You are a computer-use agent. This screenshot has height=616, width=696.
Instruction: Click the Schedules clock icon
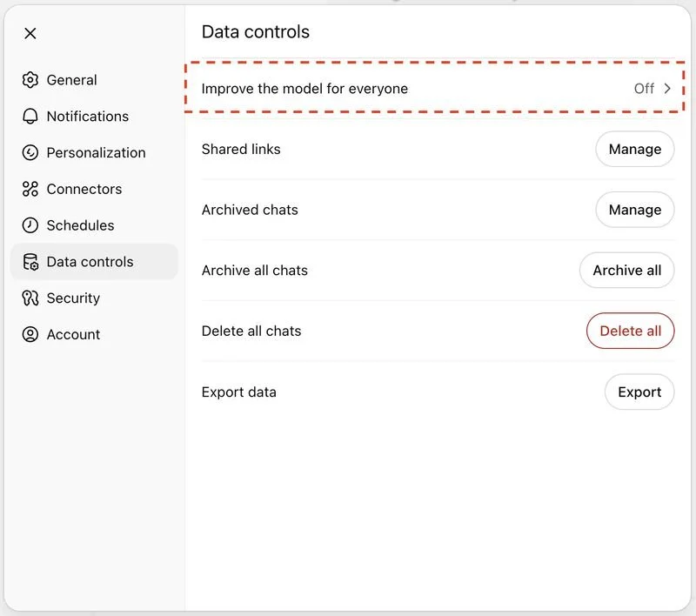pyautogui.click(x=30, y=225)
